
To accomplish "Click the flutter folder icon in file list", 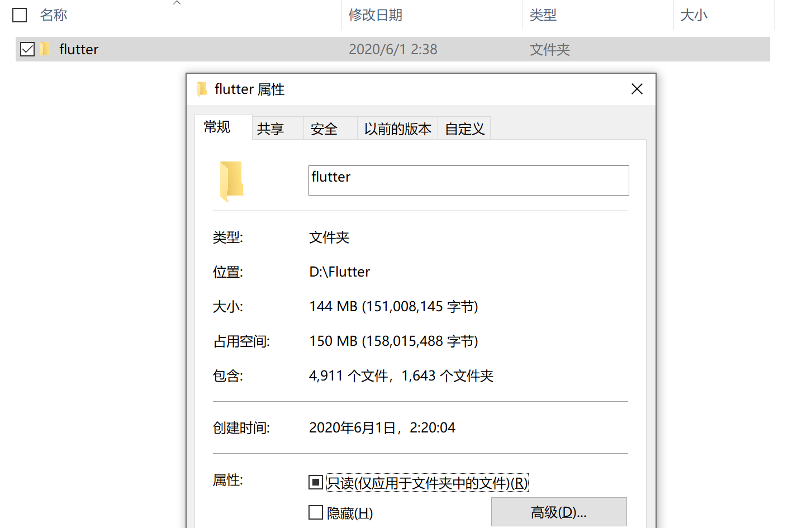I will coord(45,49).
